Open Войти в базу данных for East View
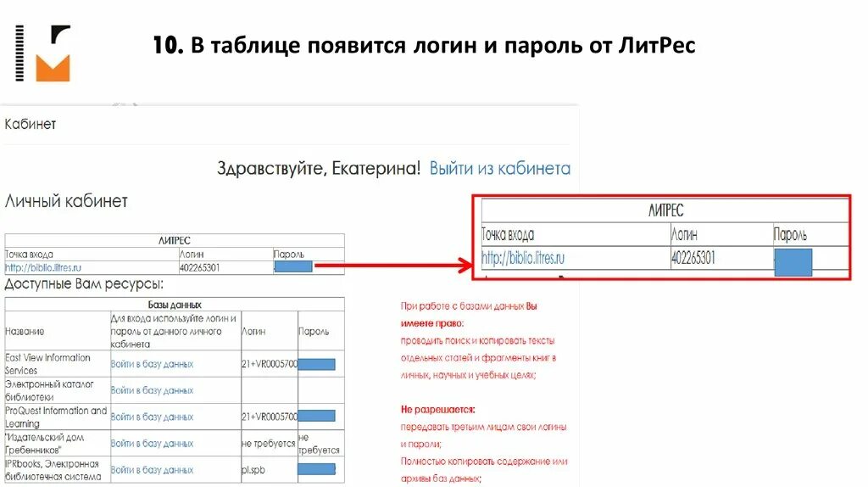868x487 pixels. click(x=152, y=364)
